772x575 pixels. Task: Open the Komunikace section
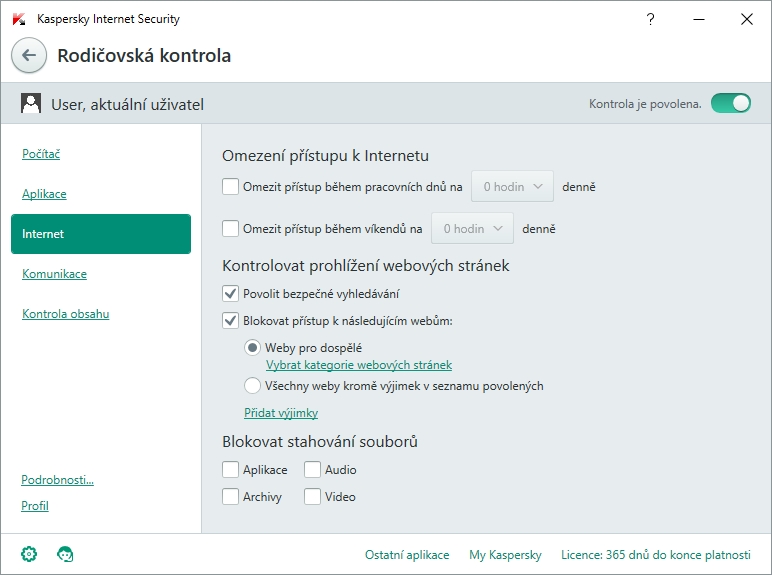point(54,274)
